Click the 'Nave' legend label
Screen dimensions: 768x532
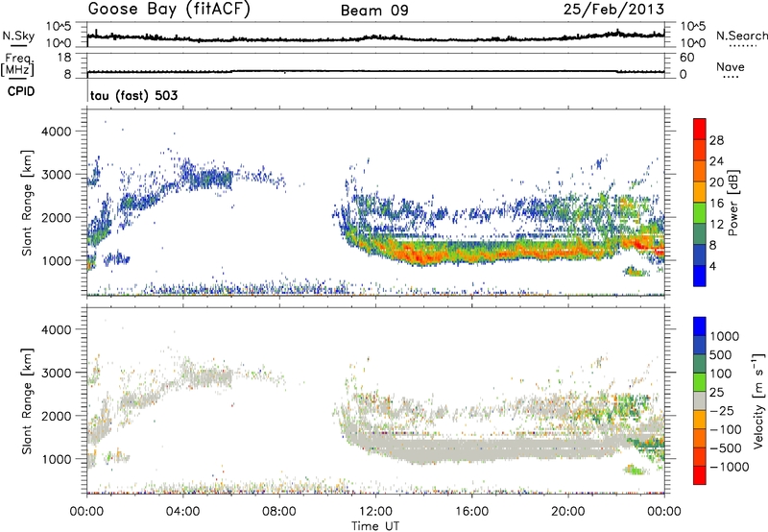(731, 66)
